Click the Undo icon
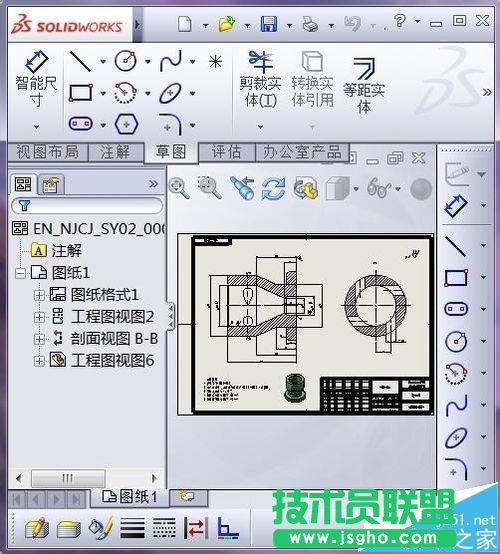The image size is (500, 554). point(352,24)
